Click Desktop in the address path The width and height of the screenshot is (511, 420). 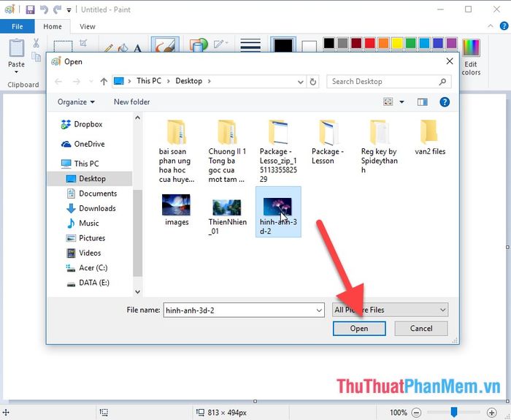point(188,81)
